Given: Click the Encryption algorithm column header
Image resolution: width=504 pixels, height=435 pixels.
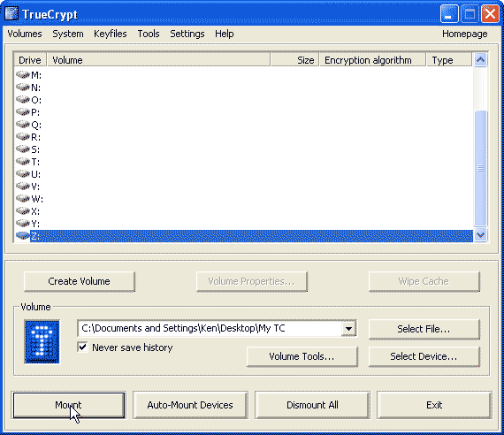Looking at the screenshot, I should tap(373, 60).
